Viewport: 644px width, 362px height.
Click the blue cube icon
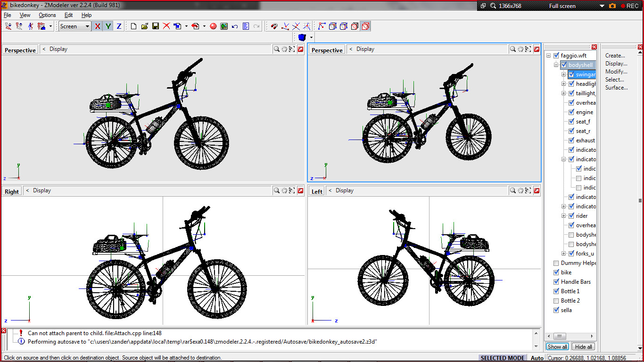[x=302, y=37]
